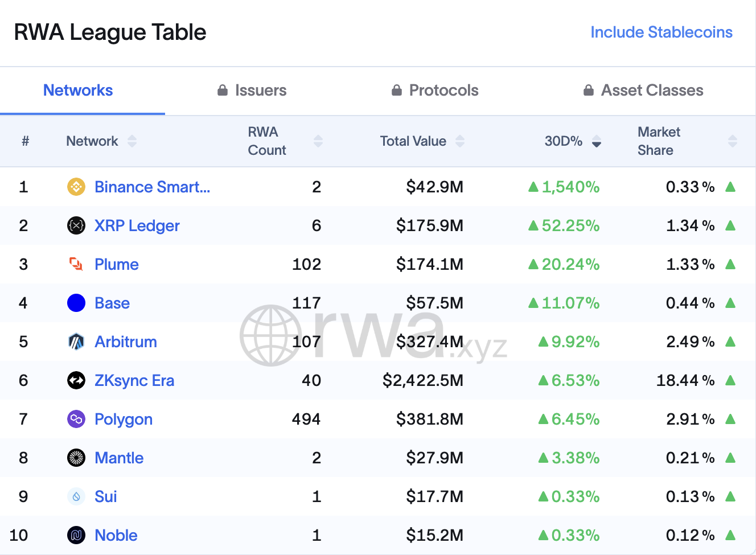Click the Binance Smart Chain logo icon
This screenshot has height=555, width=756.
(x=76, y=187)
